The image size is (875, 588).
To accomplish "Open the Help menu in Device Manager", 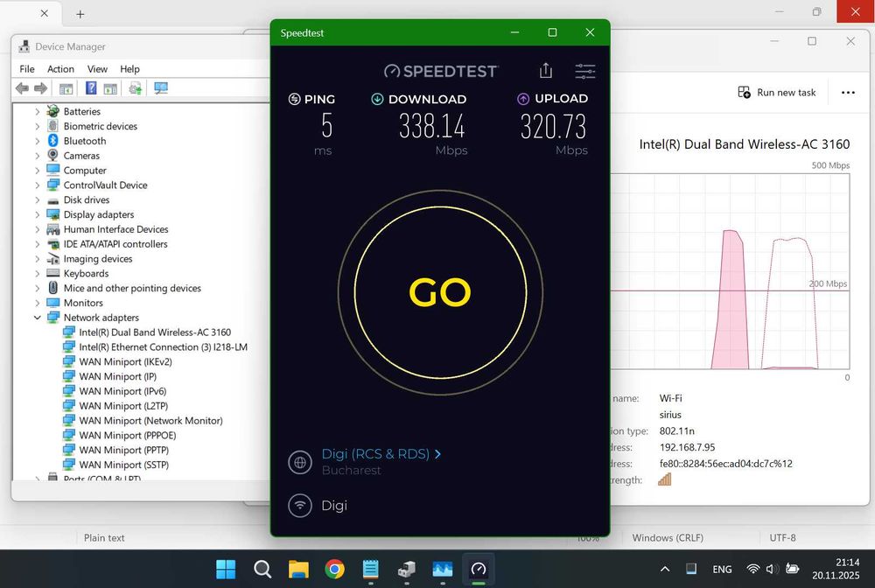I will tap(129, 69).
